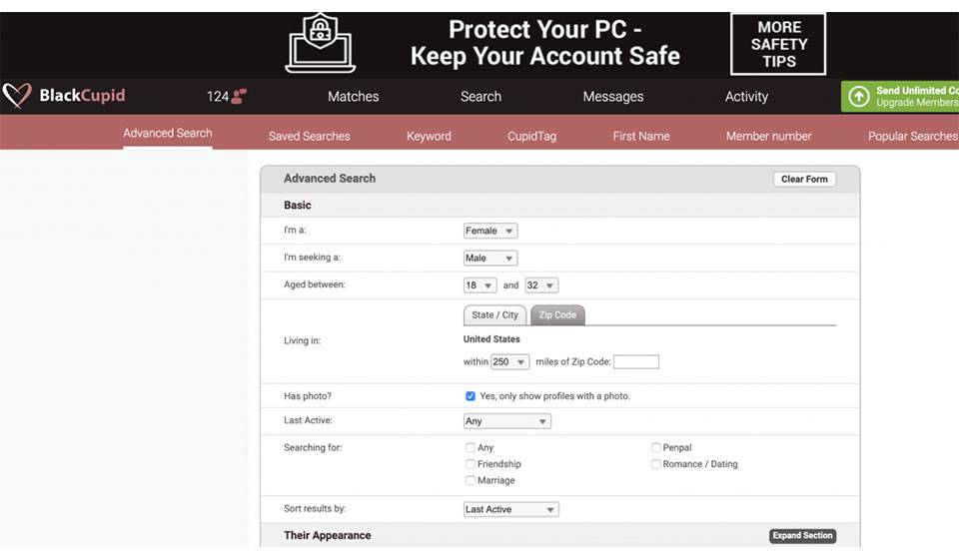
Task: Go to the Saved Searches tab
Action: click(x=310, y=136)
